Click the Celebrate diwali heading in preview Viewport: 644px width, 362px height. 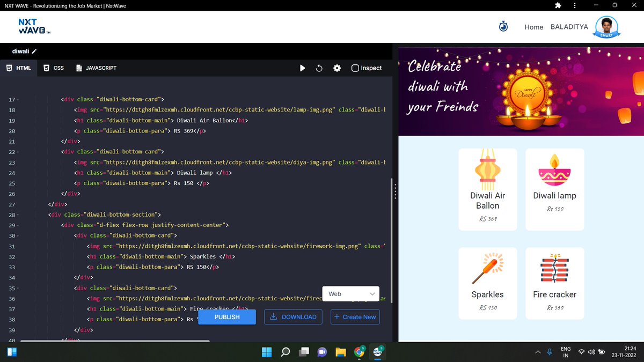(443, 86)
